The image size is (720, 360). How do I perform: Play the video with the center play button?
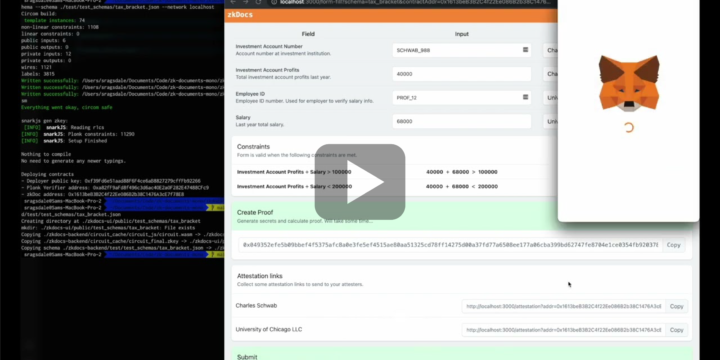pos(360,182)
